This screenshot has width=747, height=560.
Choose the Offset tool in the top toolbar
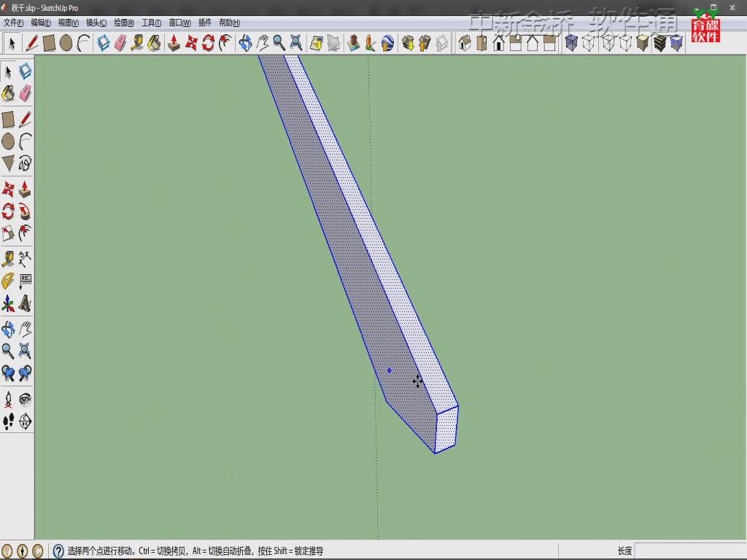(x=225, y=43)
